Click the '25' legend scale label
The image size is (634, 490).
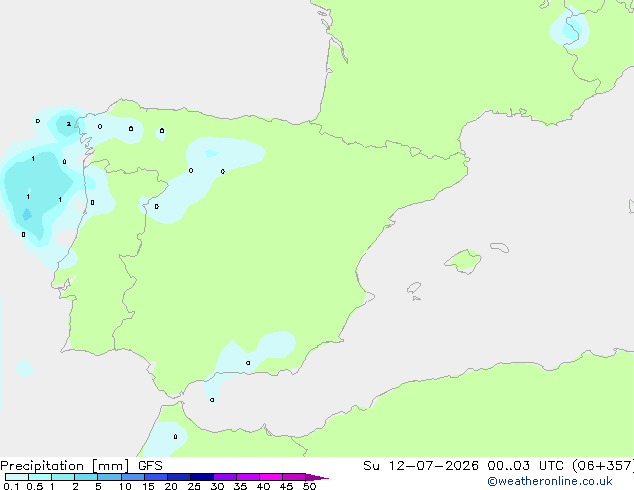coord(194,486)
